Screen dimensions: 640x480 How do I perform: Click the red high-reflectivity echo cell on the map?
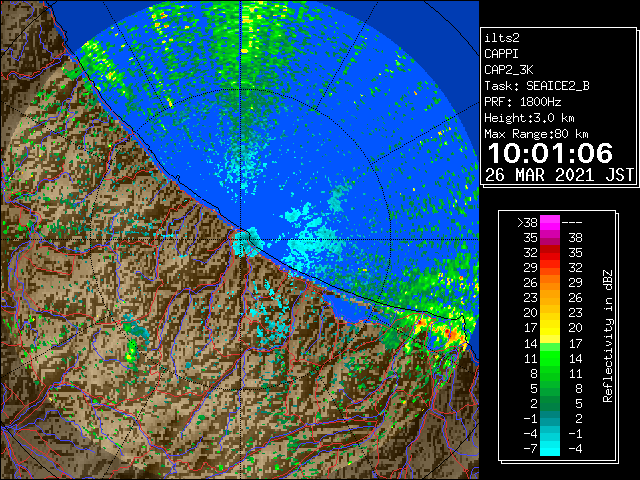point(453,335)
